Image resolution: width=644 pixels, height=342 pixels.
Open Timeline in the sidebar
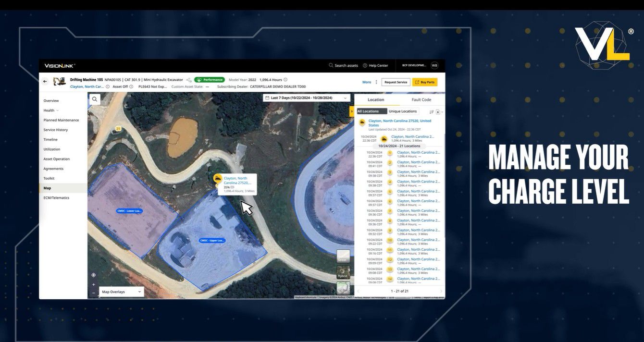tap(50, 139)
